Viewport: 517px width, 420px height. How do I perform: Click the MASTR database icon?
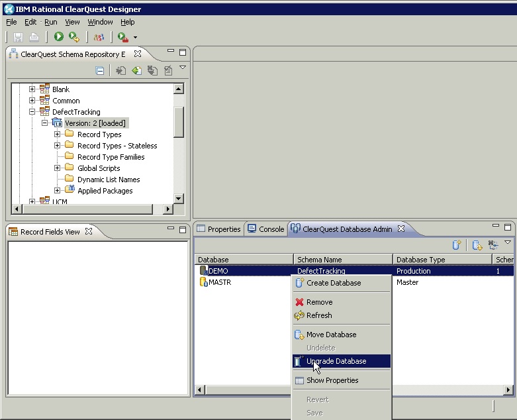pyautogui.click(x=204, y=282)
